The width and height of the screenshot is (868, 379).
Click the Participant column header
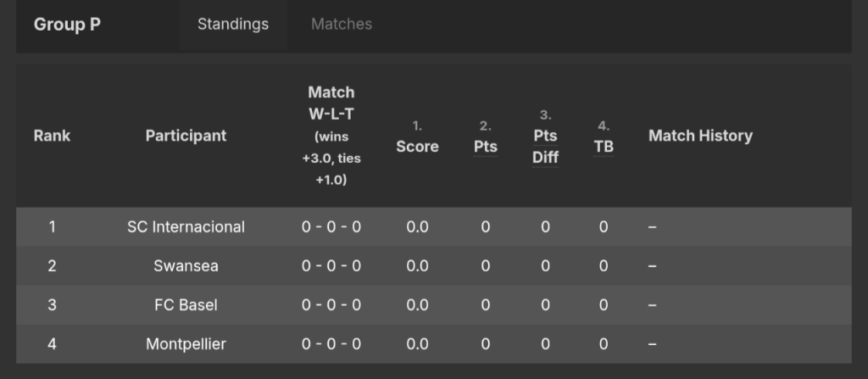coord(186,136)
